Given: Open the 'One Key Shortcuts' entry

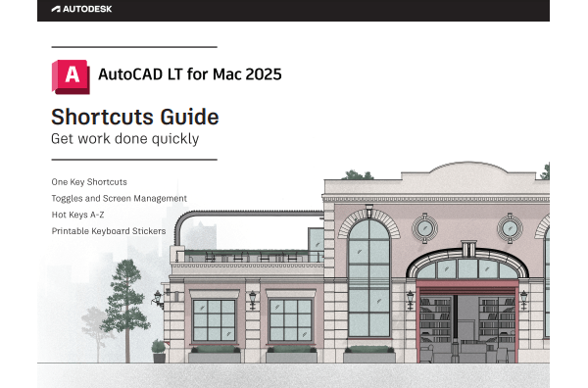Looking at the screenshot, I should click(89, 182).
